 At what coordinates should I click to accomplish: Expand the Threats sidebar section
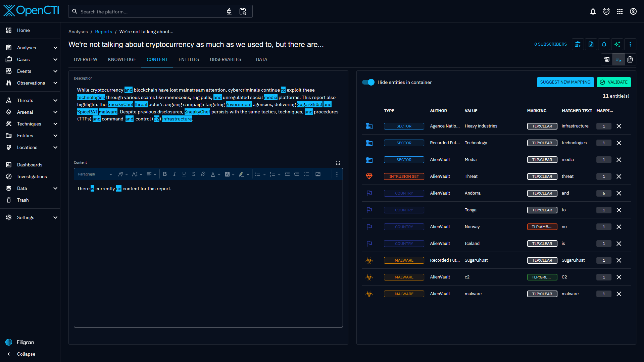click(x=55, y=100)
